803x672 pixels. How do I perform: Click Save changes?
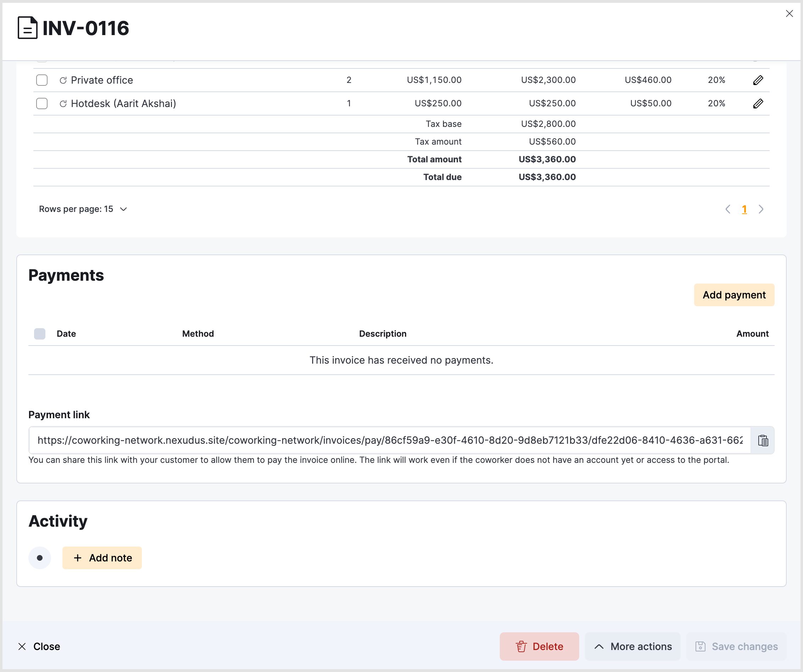click(x=736, y=646)
